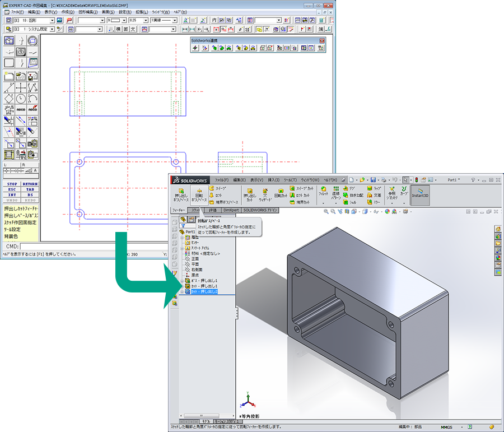Open the 1実線 line type dropdown
This screenshot has width=504, height=432.
[x=175, y=20]
